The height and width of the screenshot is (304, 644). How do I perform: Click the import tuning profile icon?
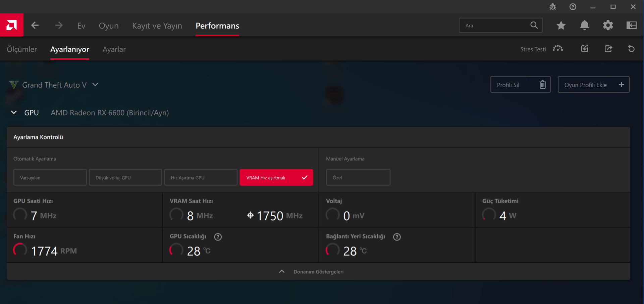tap(585, 49)
